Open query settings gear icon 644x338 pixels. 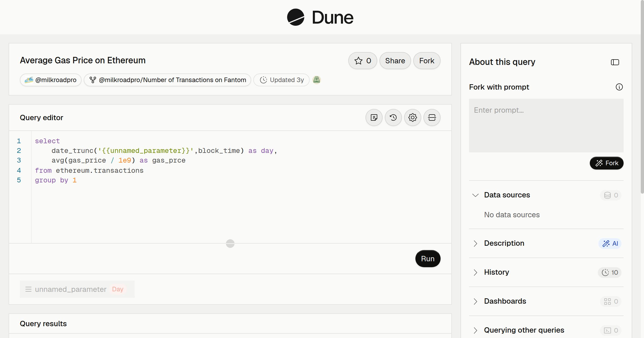412,117
